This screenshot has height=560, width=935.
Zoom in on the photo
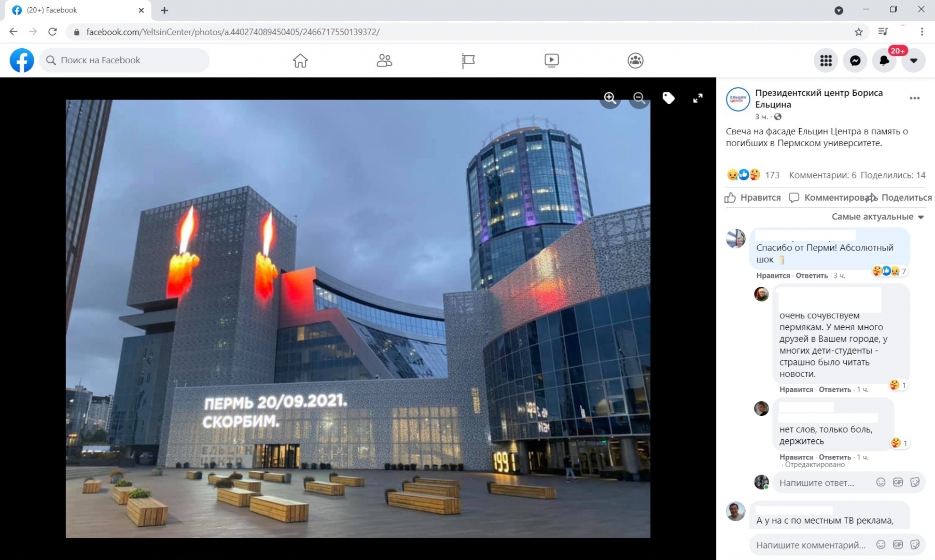point(610,98)
